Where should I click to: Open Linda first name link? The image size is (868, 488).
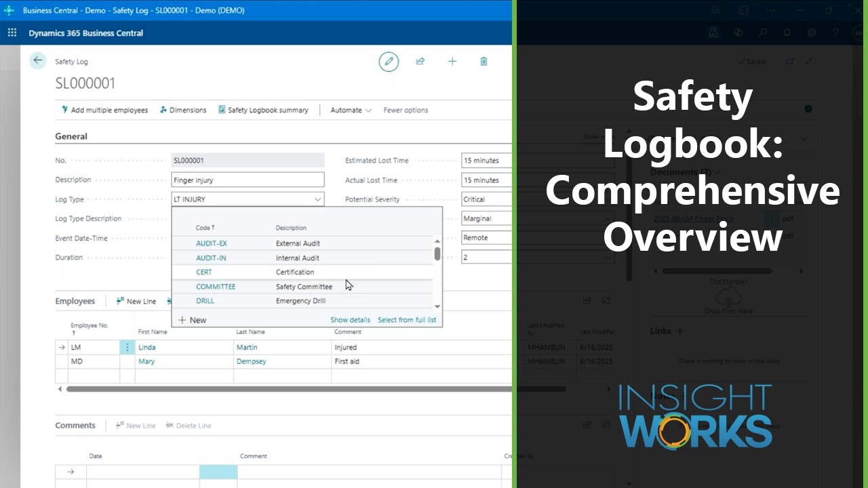pyautogui.click(x=146, y=347)
